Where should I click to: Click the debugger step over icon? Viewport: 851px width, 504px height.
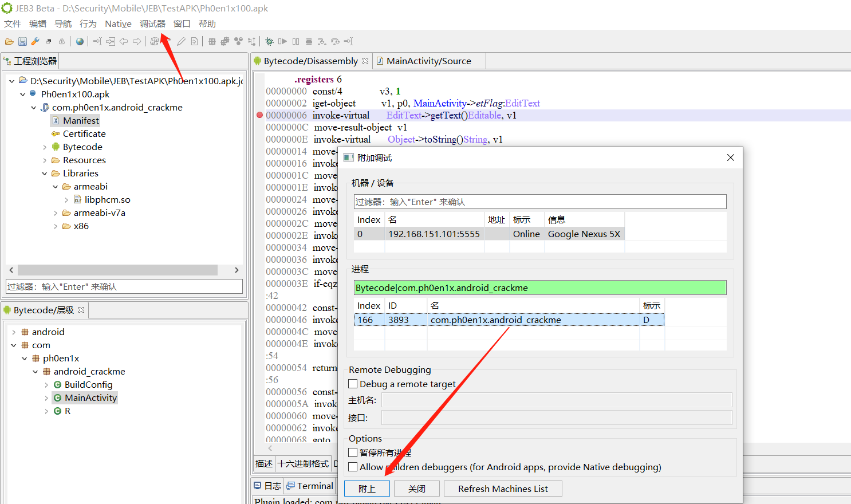click(x=335, y=41)
